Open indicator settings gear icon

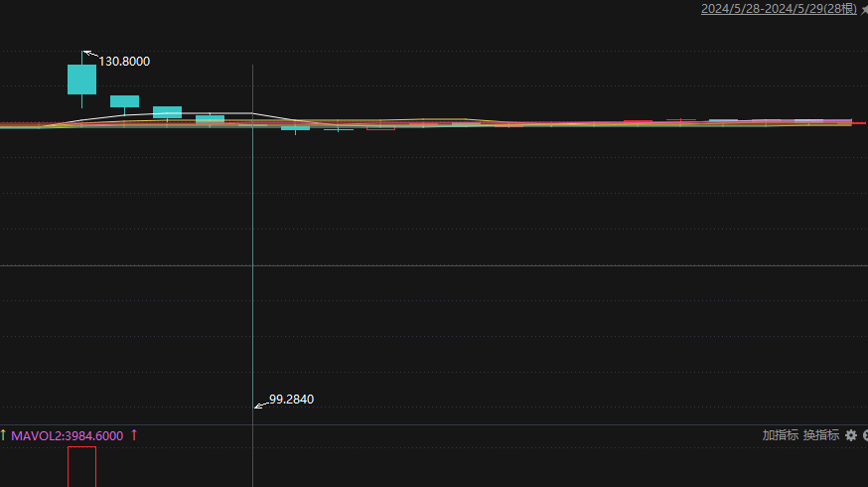[x=851, y=435]
